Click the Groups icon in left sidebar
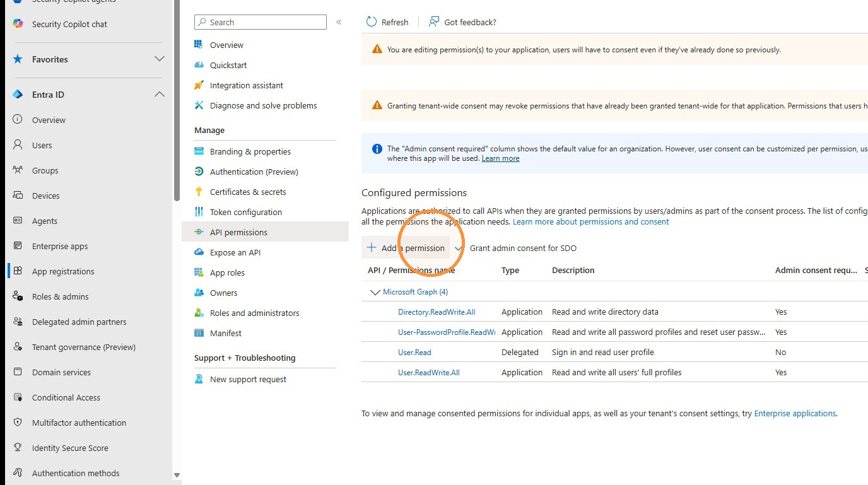The height and width of the screenshot is (485, 868). click(x=18, y=170)
